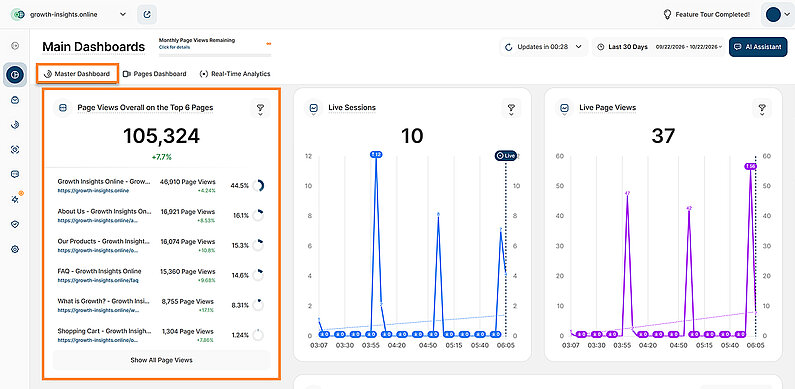The height and width of the screenshot is (389, 795).
Task: Click the refresh icon beside Updates timer
Action: pos(509,47)
